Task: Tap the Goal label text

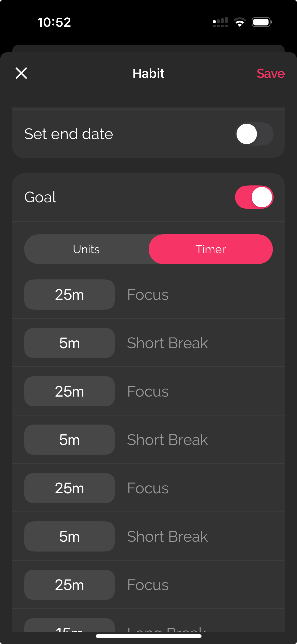Action: point(40,197)
